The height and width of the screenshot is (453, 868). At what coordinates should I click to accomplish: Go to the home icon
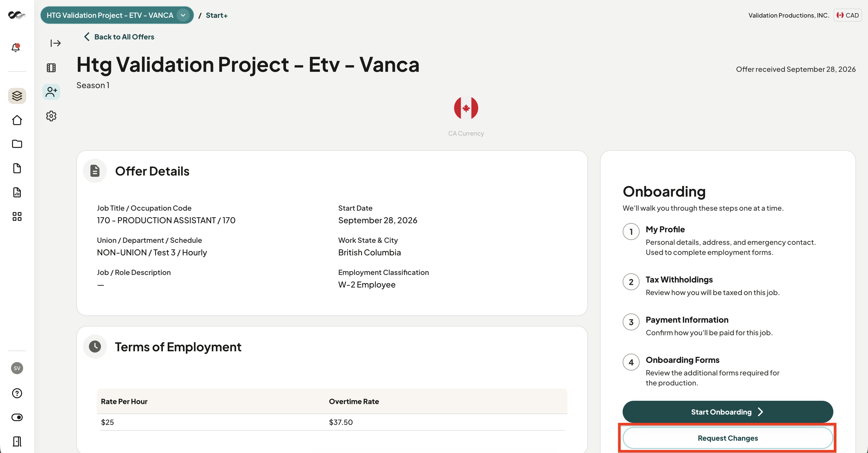[17, 120]
